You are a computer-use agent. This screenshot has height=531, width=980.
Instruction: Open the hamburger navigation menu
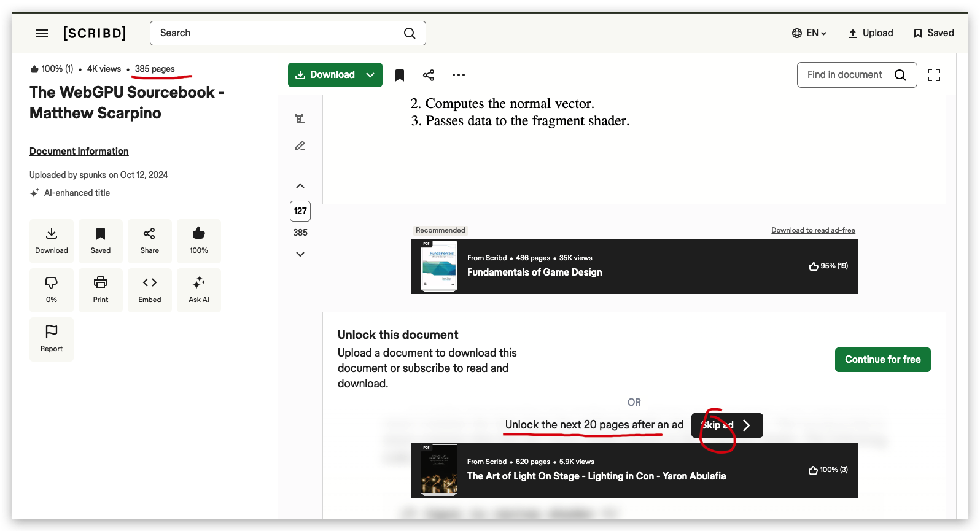pyautogui.click(x=42, y=33)
